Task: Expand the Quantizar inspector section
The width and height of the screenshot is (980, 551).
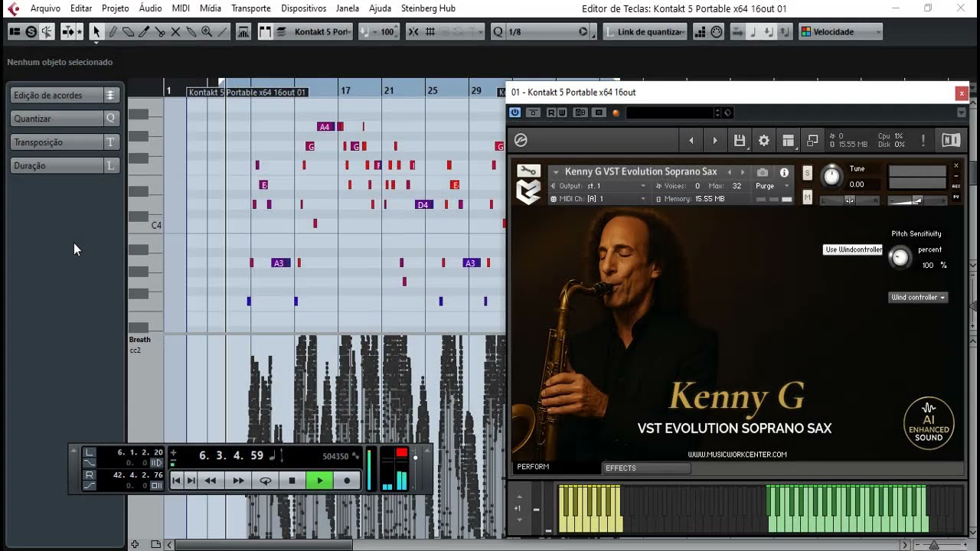Action: click(65, 119)
